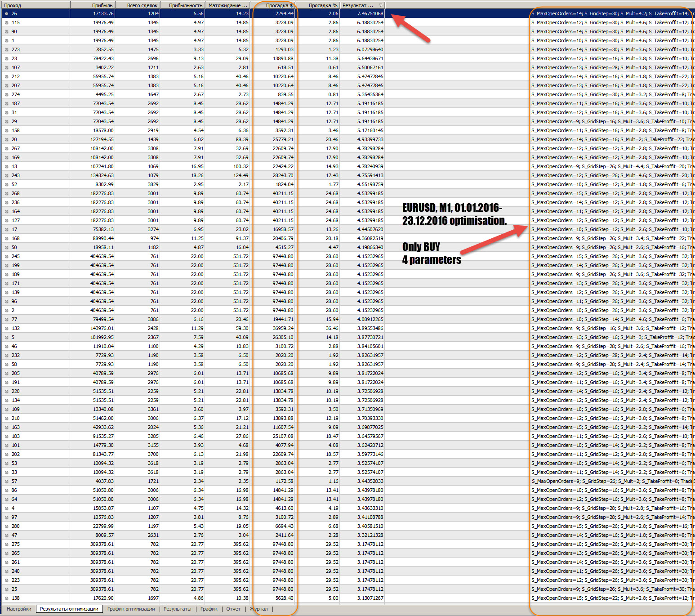Screen dimensions: 695x616
Task: Click the row icon for pass 23
Action: [6, 58]
